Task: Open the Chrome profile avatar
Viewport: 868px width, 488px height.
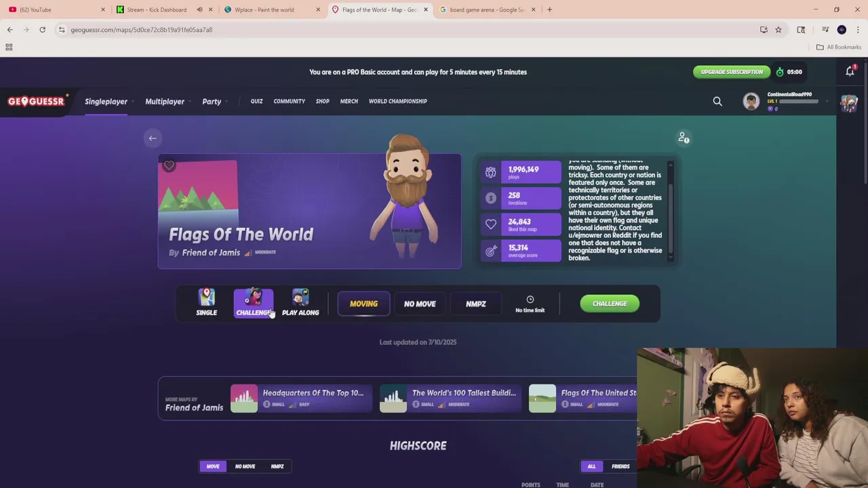Action: click(842, 30)
